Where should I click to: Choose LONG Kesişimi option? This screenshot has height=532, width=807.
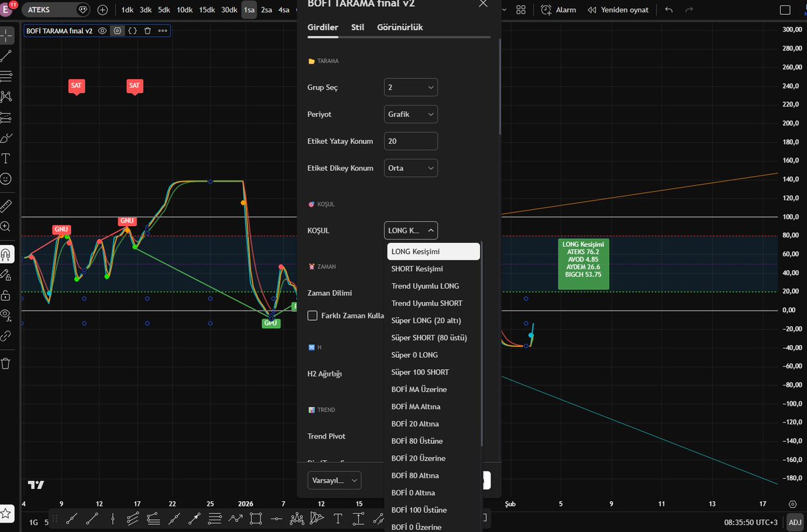[433, 252]
